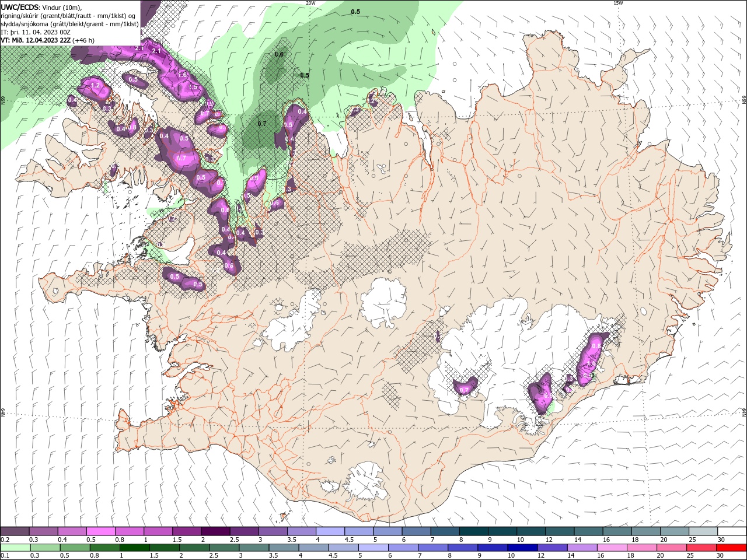This screenshot has height=560, width=747.
Task: Click the '0.2' label in the upper legend row
Action: pos(5,540)
